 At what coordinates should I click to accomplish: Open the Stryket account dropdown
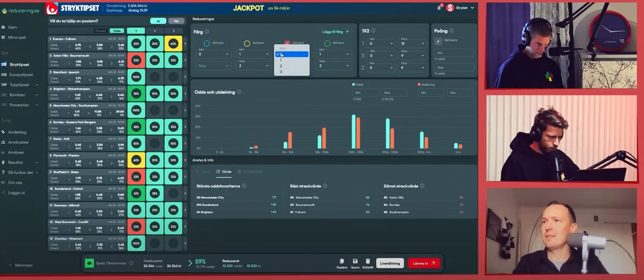pyautogui.click(x=461, y=8)
